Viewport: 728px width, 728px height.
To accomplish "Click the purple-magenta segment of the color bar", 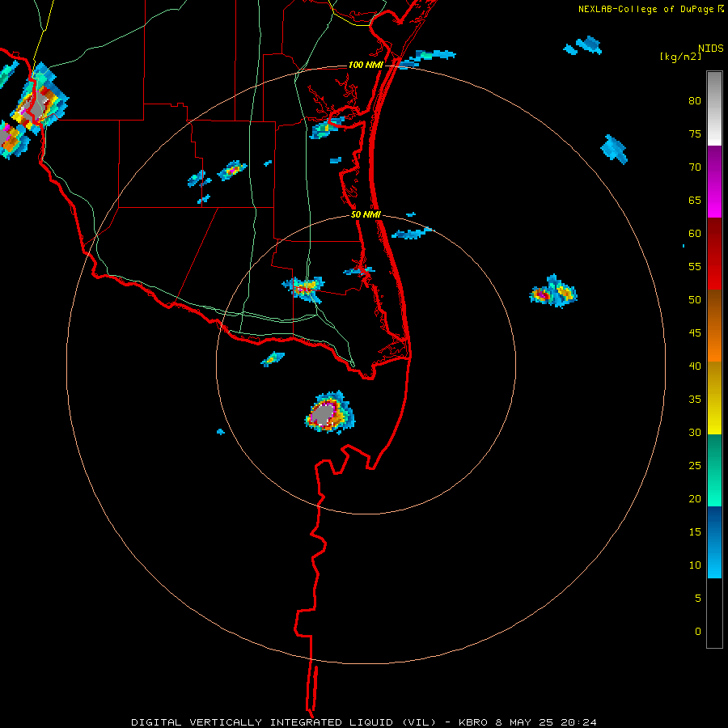I will coord(714,181).
